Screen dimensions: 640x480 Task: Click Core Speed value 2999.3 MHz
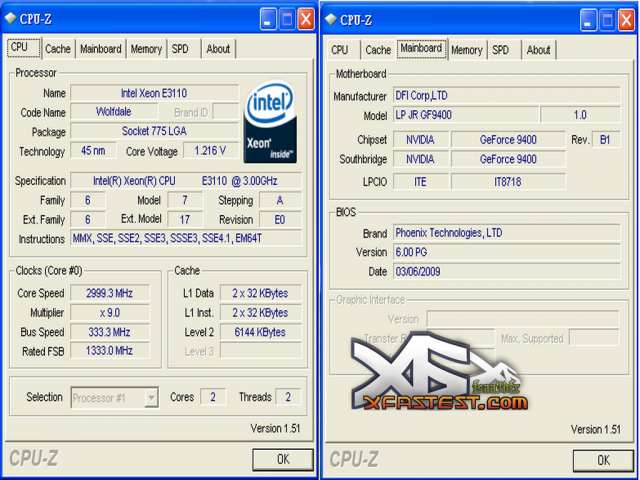tap(110, 293)
